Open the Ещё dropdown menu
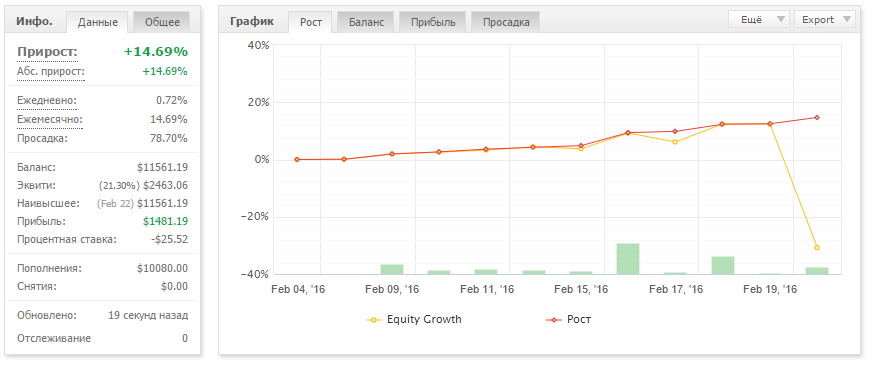The height and width of the screenshot is (370, 874). coord(759,19)
